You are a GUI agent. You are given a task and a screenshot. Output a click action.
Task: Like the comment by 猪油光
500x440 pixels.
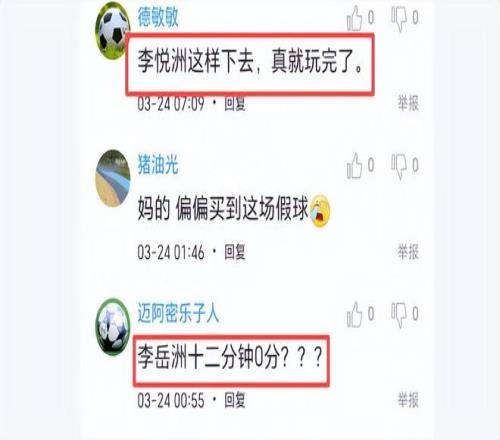pos(354,166)
